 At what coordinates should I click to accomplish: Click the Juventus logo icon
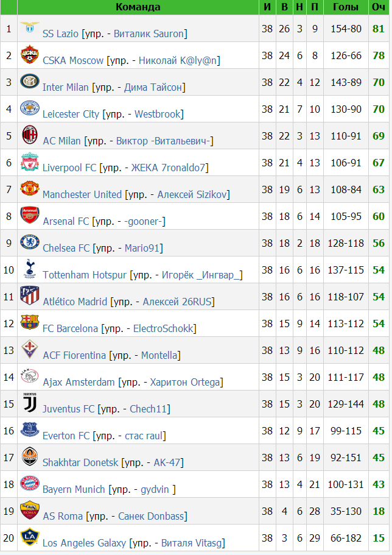tap(30, 403)
